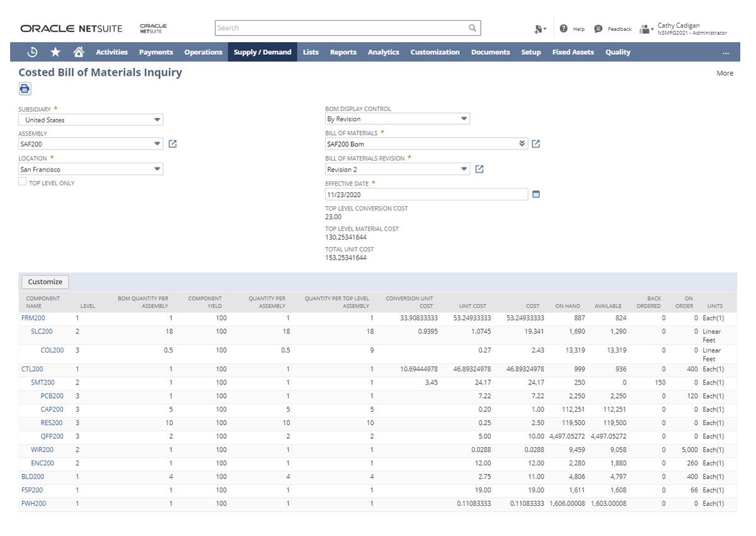Click the Customize button

(45, 282)
